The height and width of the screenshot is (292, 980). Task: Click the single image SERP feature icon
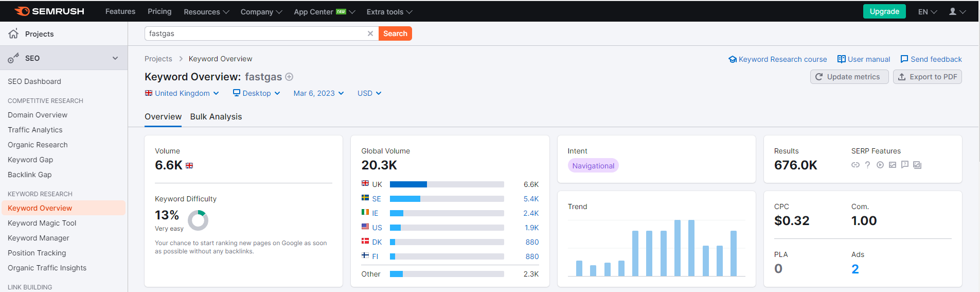pos(893,165)
